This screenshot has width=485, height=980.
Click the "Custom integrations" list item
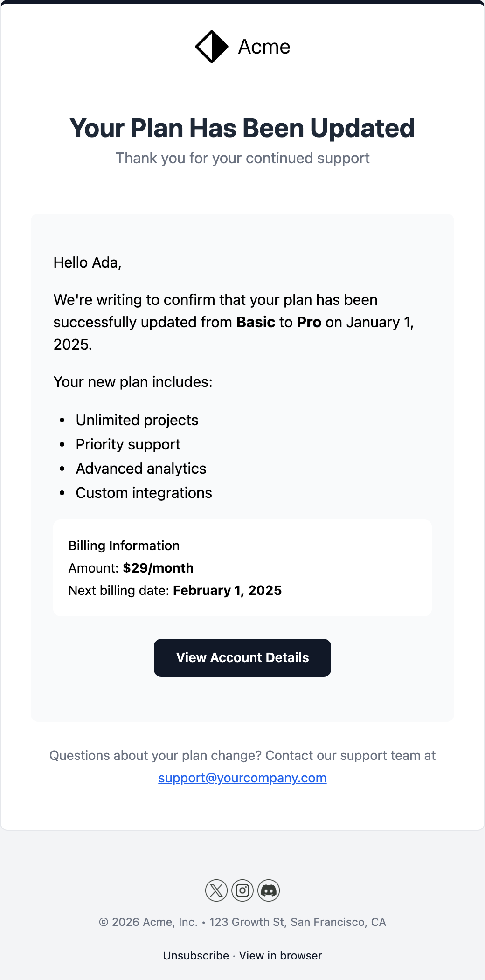(144, 493)
